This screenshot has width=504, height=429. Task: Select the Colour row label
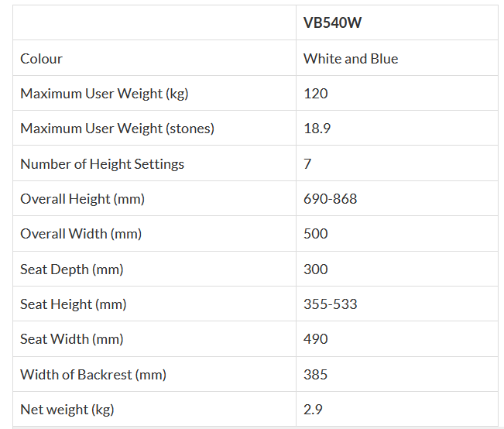coord(41,59)
